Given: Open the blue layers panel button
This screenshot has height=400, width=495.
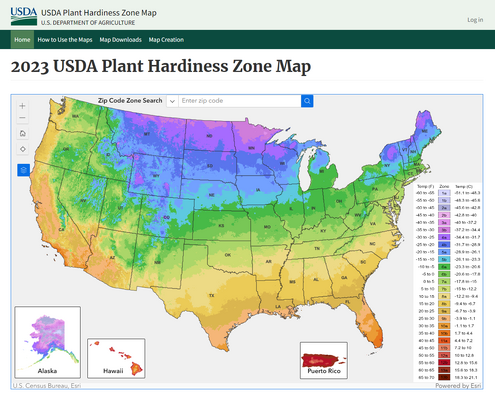Looking at the screenshot, I should [x=23, y=170].
